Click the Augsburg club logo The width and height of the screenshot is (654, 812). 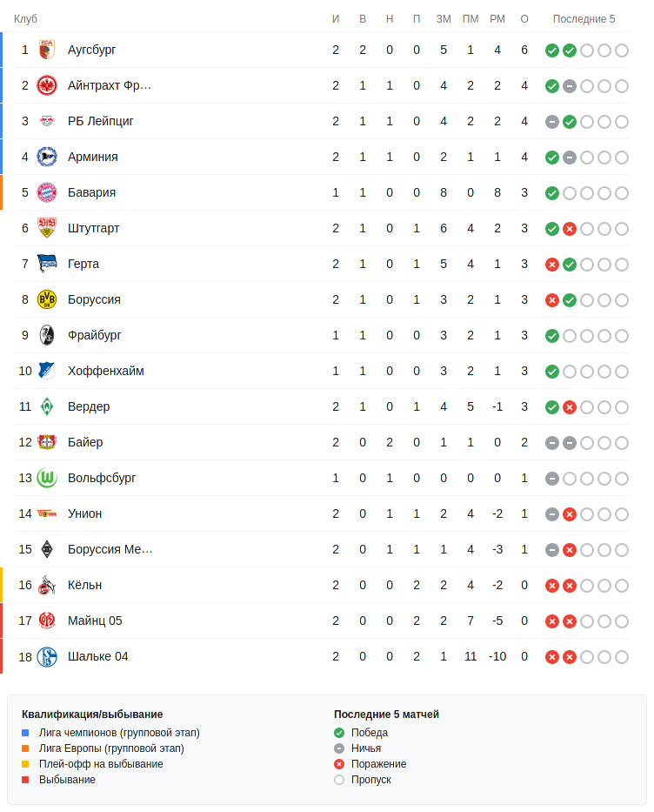tap(47, 50)
